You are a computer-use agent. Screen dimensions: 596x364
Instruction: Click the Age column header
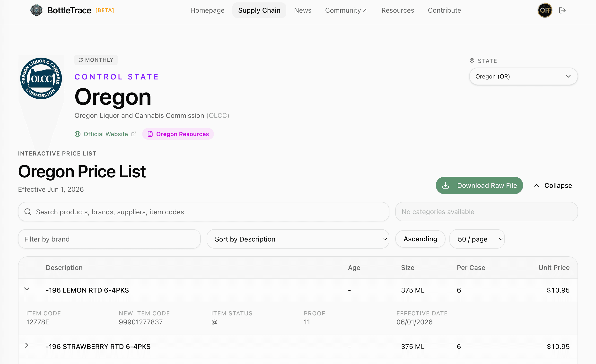[x=354, y=268]
